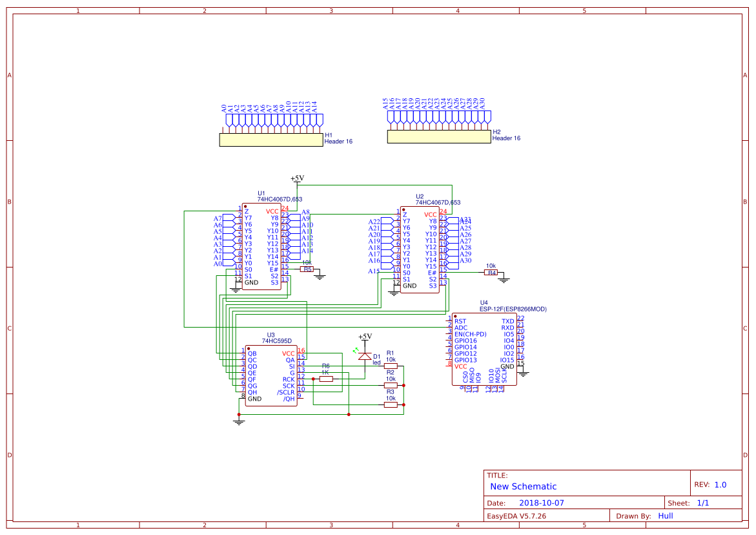This screenshot has width=756, height=535.
Task: Click the Z pin label on U1
Action: tap(247, 211)
